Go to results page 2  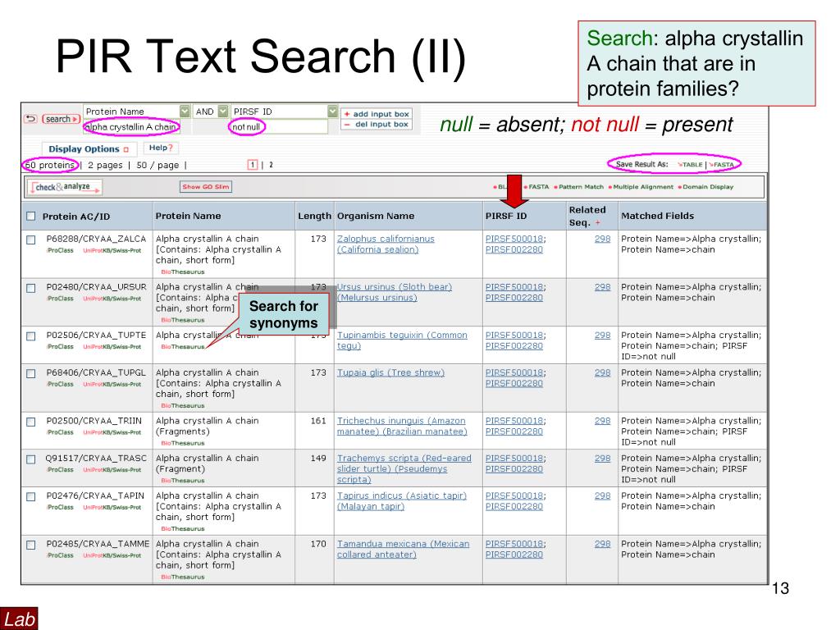[271, 165]
